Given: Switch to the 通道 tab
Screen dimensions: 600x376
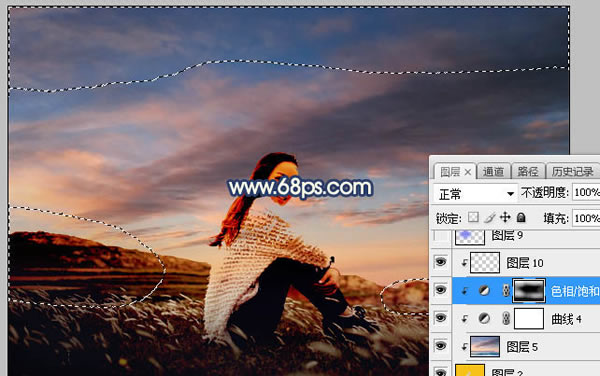Looking at the screenshot, I should pos(493,172).
